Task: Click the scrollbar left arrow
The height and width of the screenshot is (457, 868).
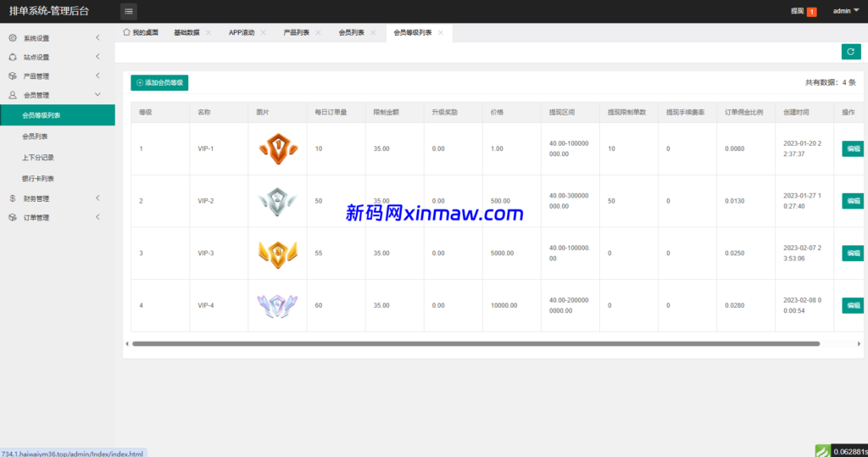Action: 127,344
